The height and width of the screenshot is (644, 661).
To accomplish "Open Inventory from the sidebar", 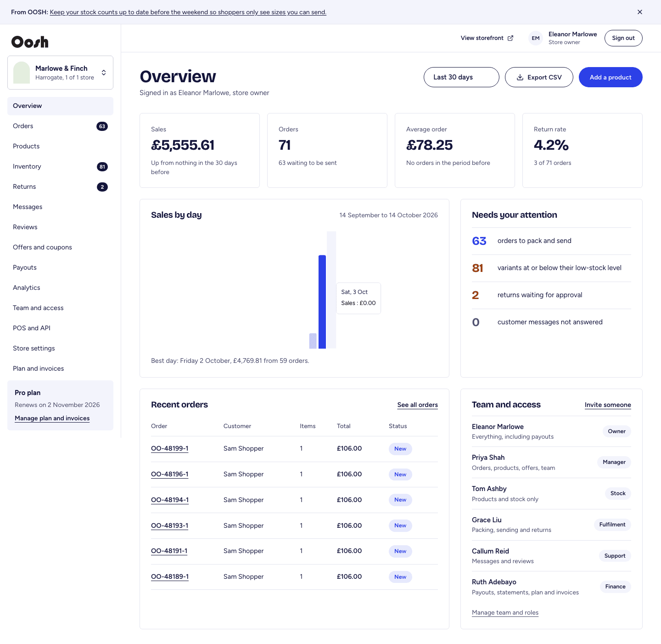I will [x=60, y=166].
